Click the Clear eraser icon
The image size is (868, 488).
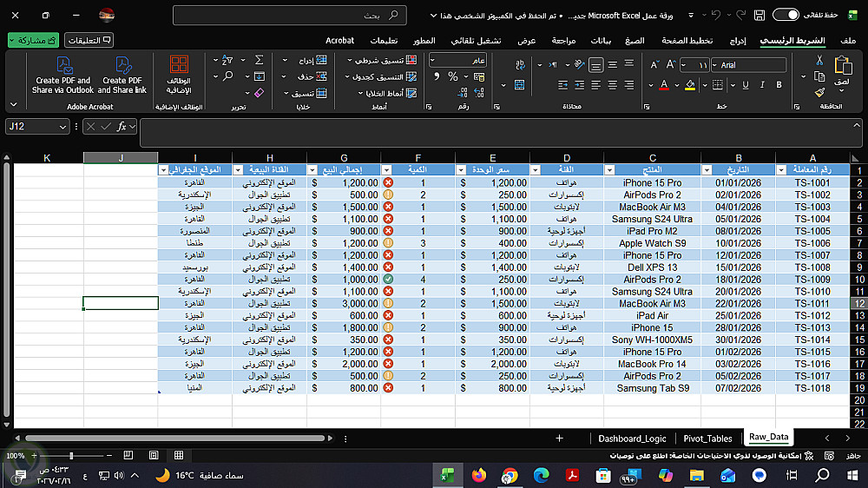[259, 93]
